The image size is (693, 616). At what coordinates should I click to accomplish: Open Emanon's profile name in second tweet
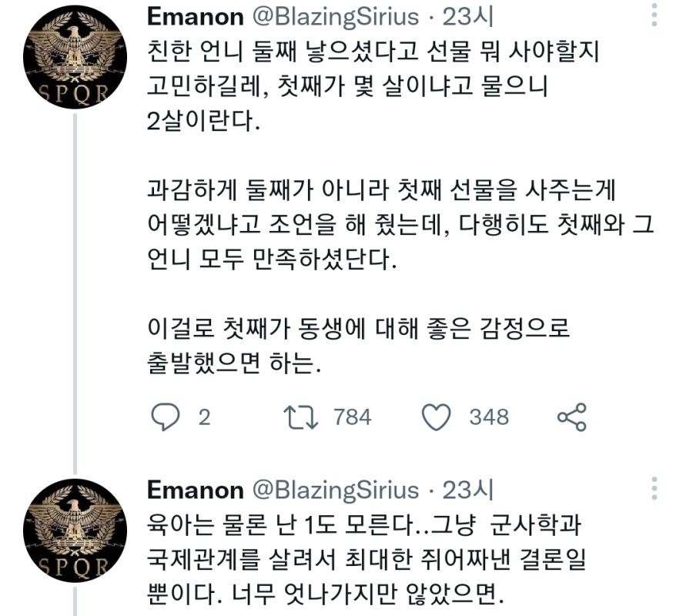[x=196, y=490]
